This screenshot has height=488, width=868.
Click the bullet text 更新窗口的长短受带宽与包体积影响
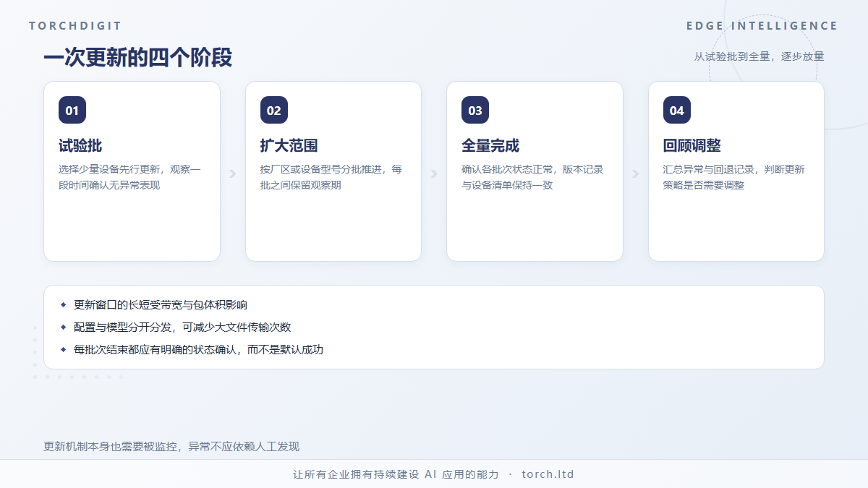161,305
